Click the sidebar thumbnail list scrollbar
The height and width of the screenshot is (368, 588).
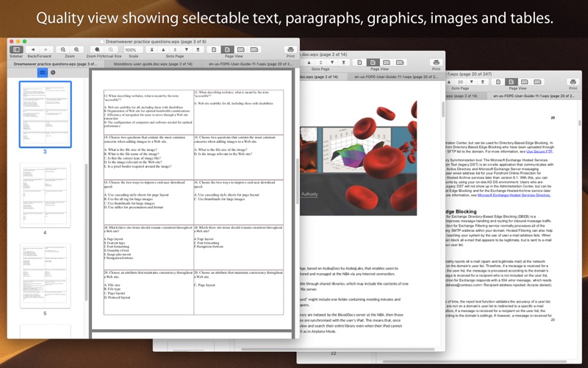pyautogui.click(x=87, y=232)
